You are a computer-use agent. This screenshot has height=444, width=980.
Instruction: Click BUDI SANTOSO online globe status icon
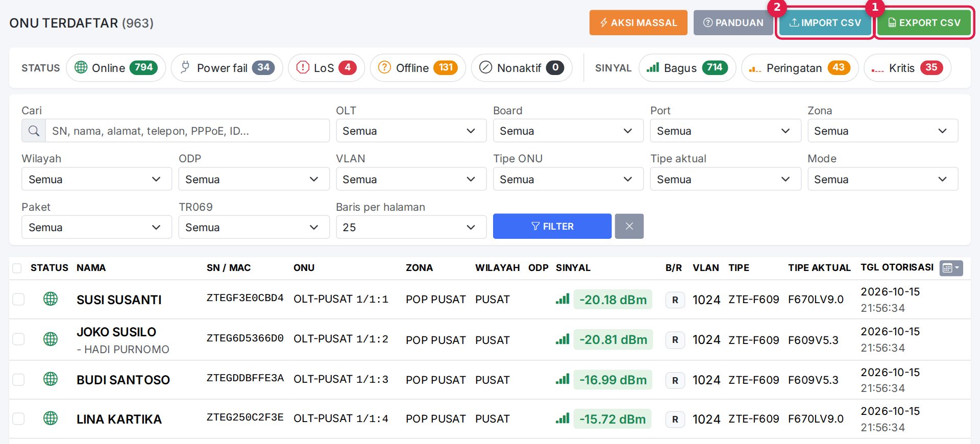(x=51, y=379)
